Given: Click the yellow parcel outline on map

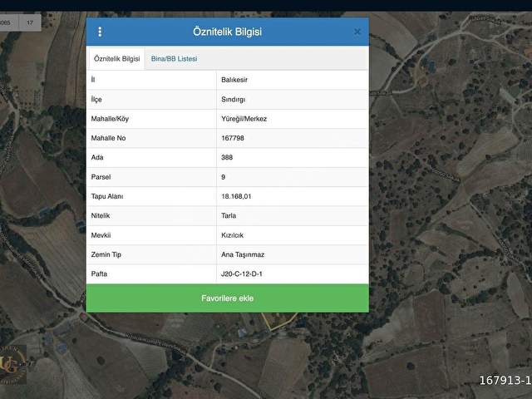Looking at the screenshot, I should point(279,321).
